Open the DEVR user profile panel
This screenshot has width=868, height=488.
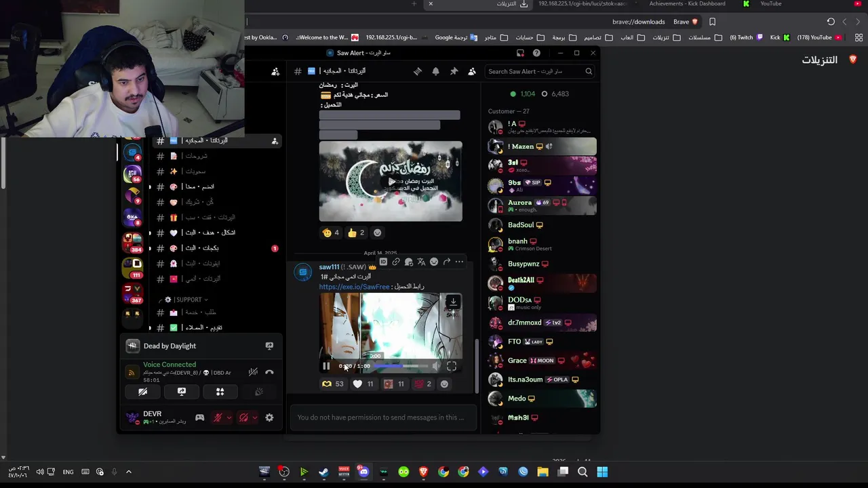pyautogui.click(x=156, y=418)
